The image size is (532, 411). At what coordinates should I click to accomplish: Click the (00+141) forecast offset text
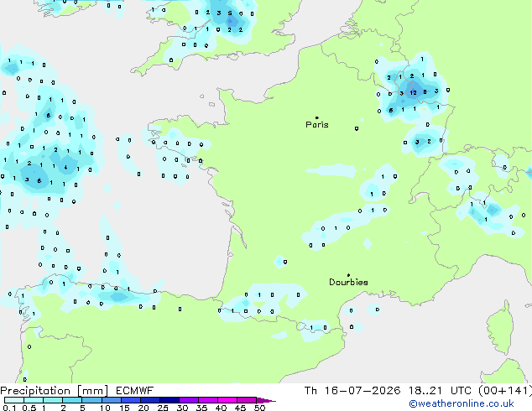[x=505, y=391]
